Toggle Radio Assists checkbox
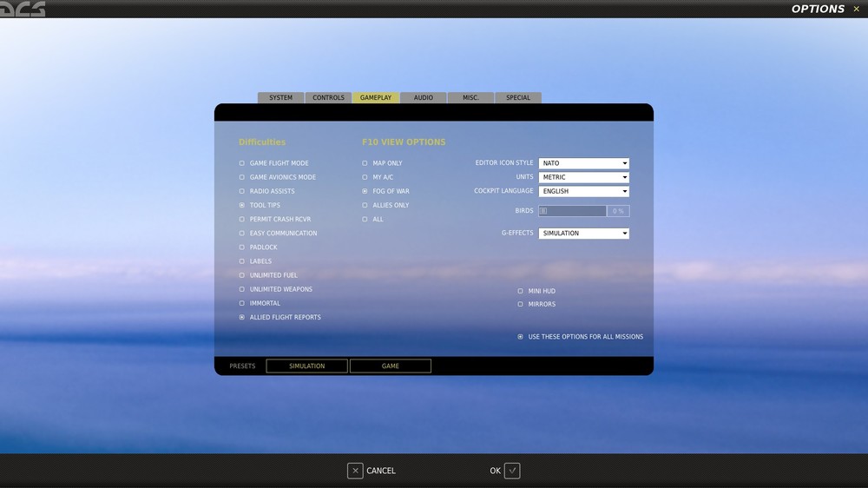868x488 pixels. (x=242, y=191)
